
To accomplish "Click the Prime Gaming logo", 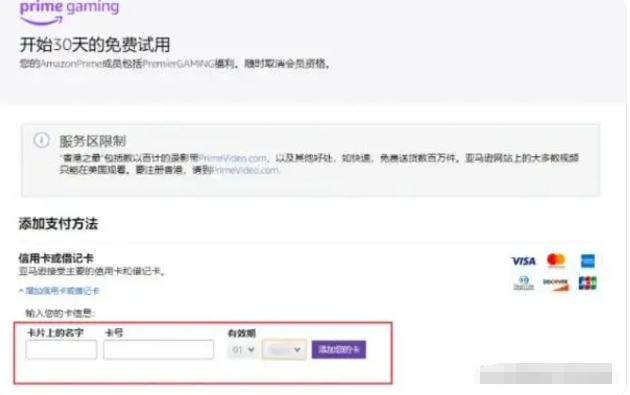I will (70, 12).
